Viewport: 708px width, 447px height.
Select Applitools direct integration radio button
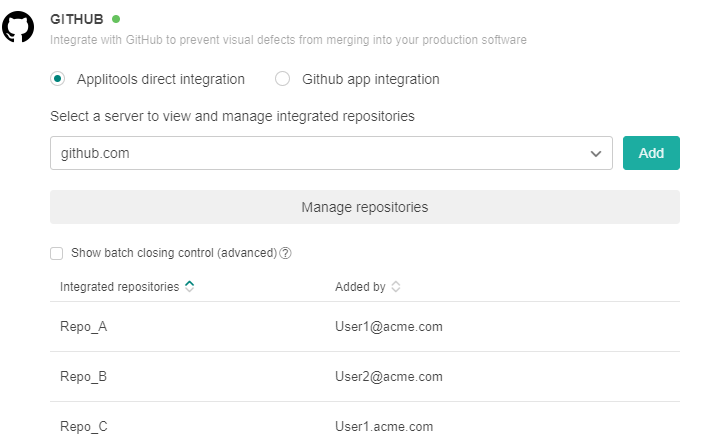(58, 79)
